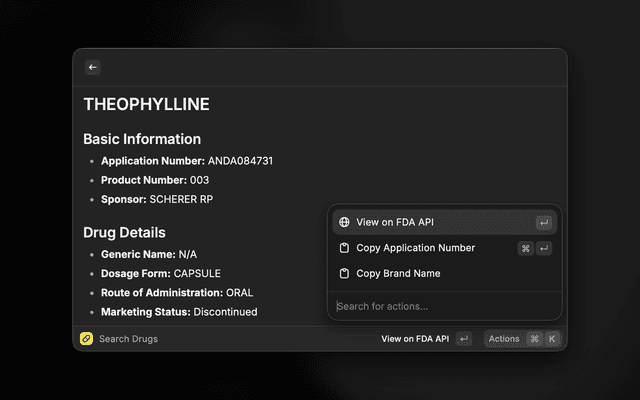640x400 pixels.
Task: Click the clipboard icon beside Copy Application Number
Action: 344,248
